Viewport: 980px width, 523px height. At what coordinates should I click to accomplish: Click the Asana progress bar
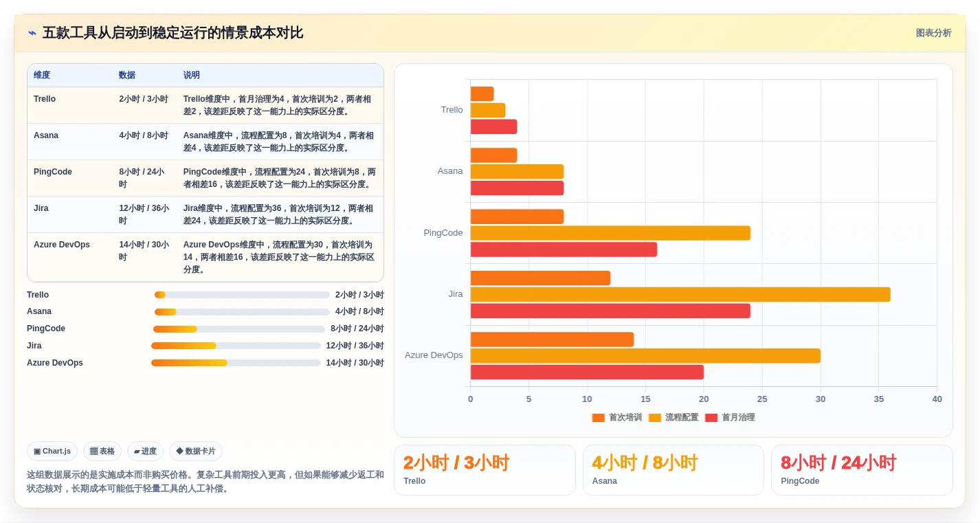click(243, 311)
